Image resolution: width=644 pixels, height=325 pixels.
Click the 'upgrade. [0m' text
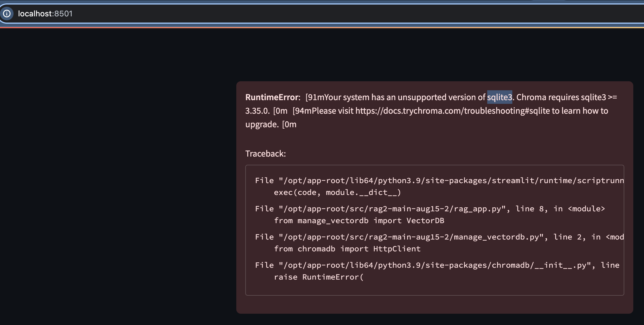point(271,124)
